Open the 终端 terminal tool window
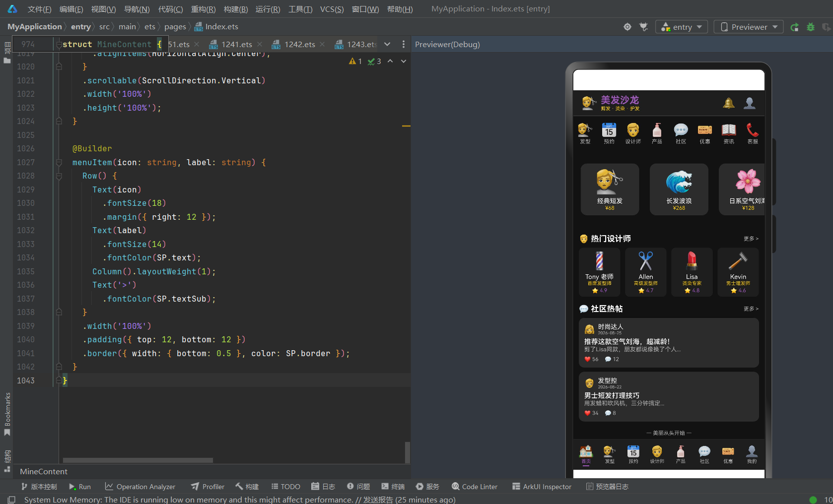 coord(393,487)
